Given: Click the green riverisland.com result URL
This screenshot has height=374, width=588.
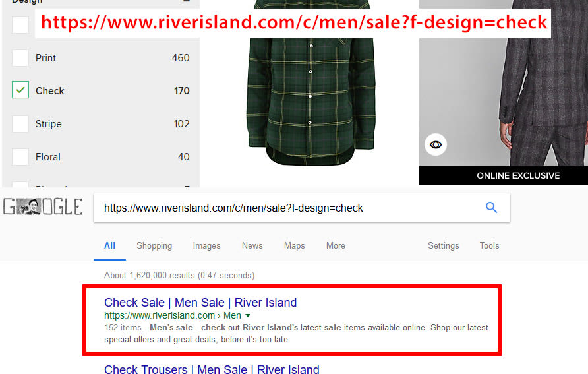Looking at the screenshot, I should (173, 315).
